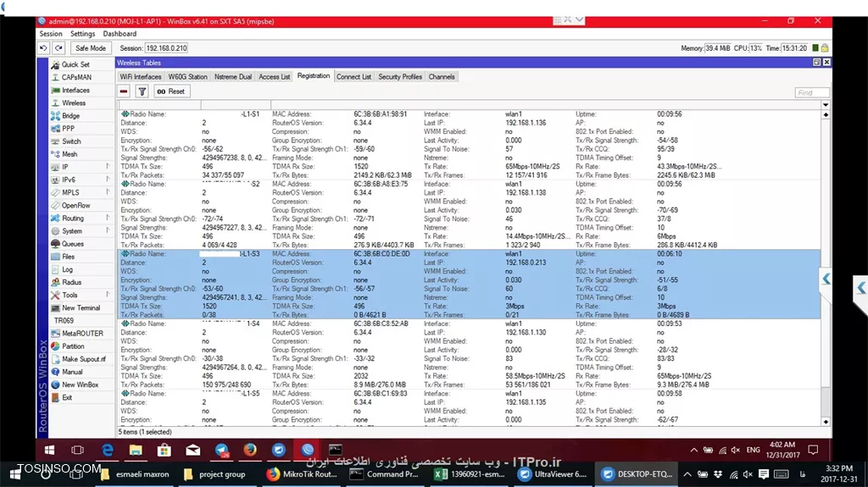Click the undo arrow button in the toolbar

pos(44,48)
